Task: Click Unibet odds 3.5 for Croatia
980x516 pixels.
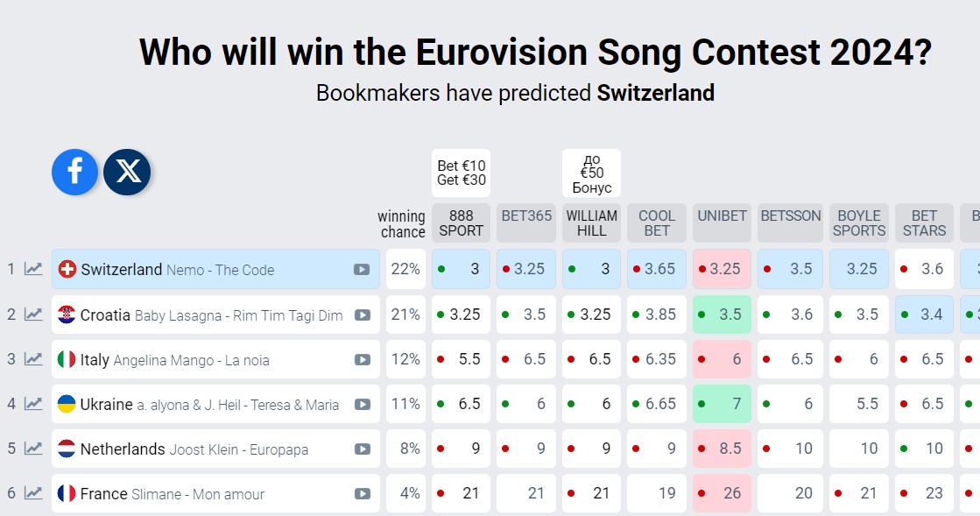Action: (722, 315)
